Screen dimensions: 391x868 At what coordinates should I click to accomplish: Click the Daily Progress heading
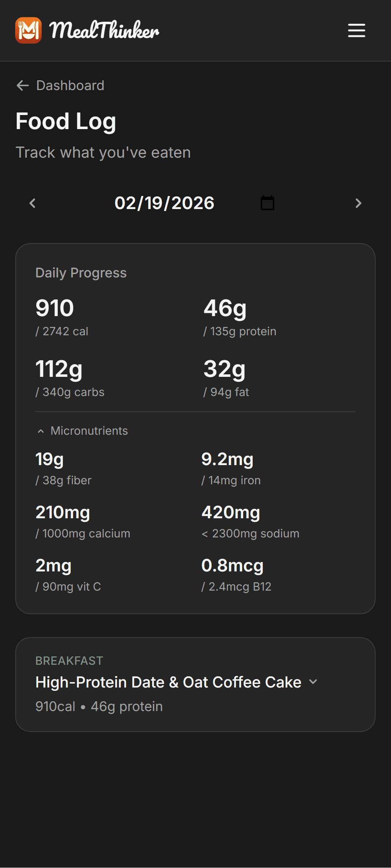tap(81, 273)
